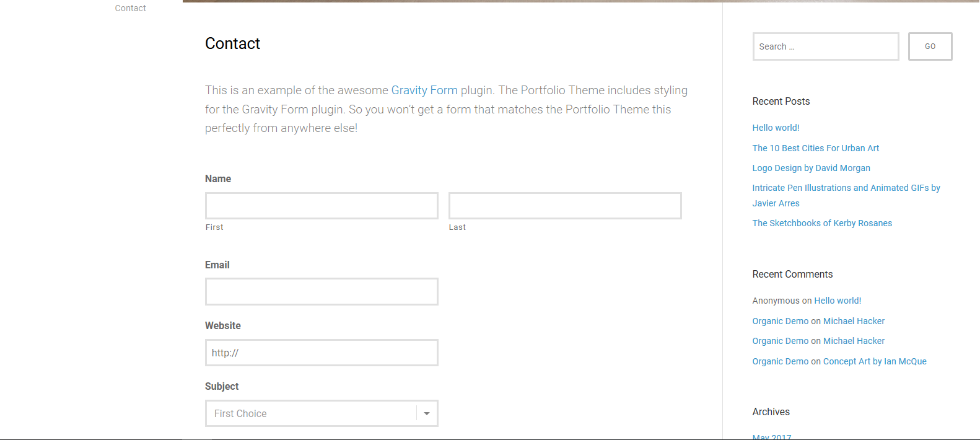Open Concept Art by Ian McQue link
980x440 pixels.
[x=875, y=361]
